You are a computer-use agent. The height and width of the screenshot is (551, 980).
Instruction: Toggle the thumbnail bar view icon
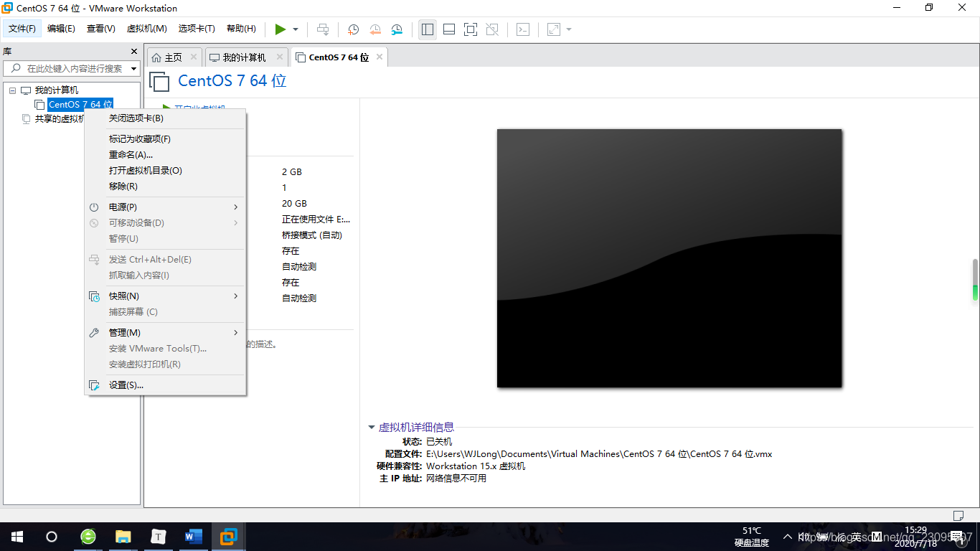(449, 29)
